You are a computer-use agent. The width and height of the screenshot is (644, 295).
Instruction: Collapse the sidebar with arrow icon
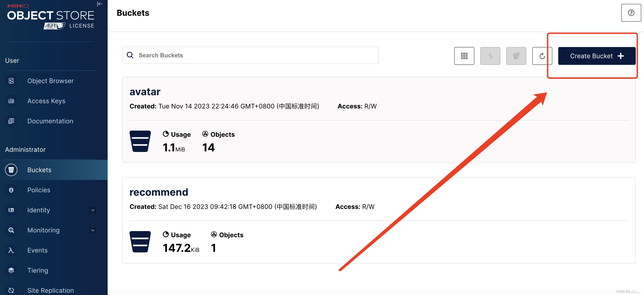tap(100, 4)
